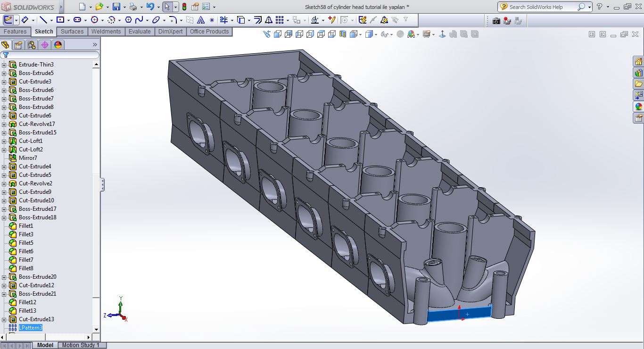Click the Save icon in toolbar

[x=116, y=7]
